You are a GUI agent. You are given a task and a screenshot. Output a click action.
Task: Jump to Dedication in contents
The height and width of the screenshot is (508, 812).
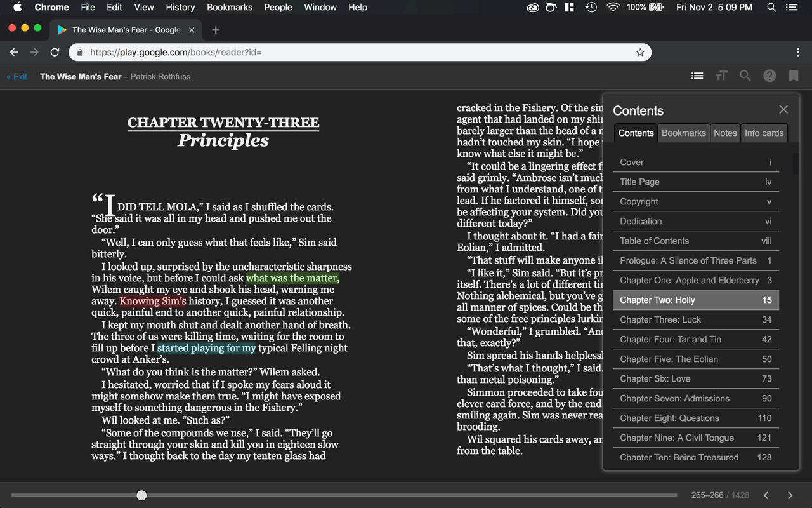click(x=696, y=221)
